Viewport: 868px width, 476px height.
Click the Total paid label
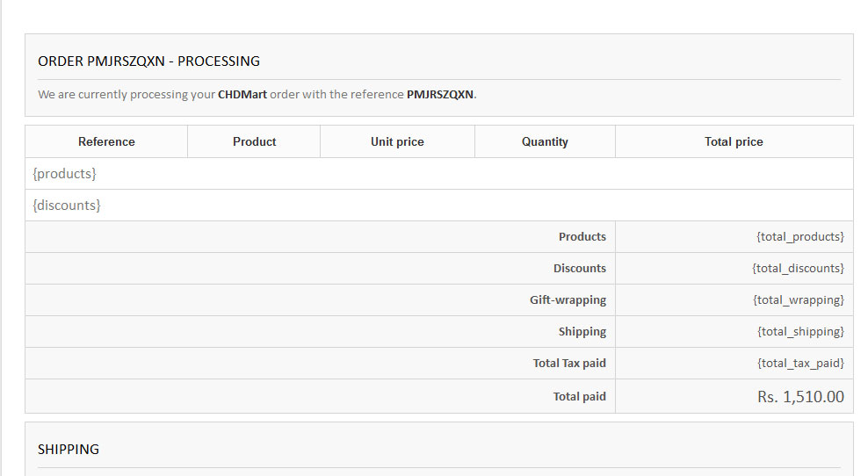click(x=579, y=397)
